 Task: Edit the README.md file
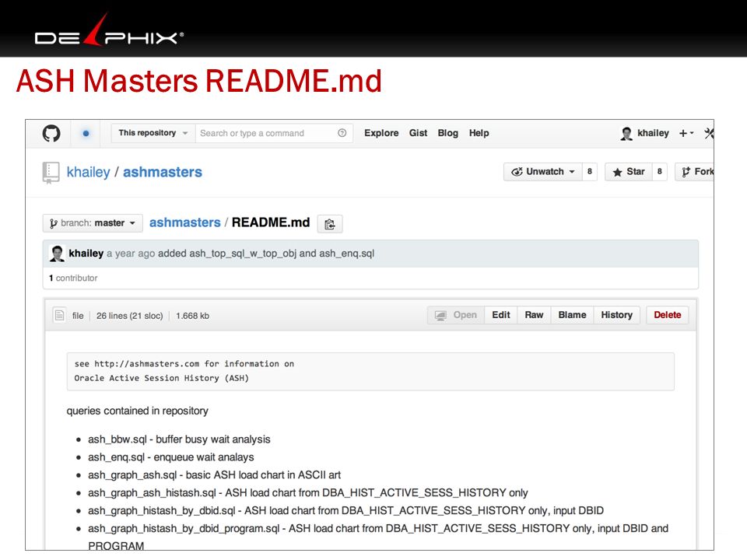(x=500, y=315)
